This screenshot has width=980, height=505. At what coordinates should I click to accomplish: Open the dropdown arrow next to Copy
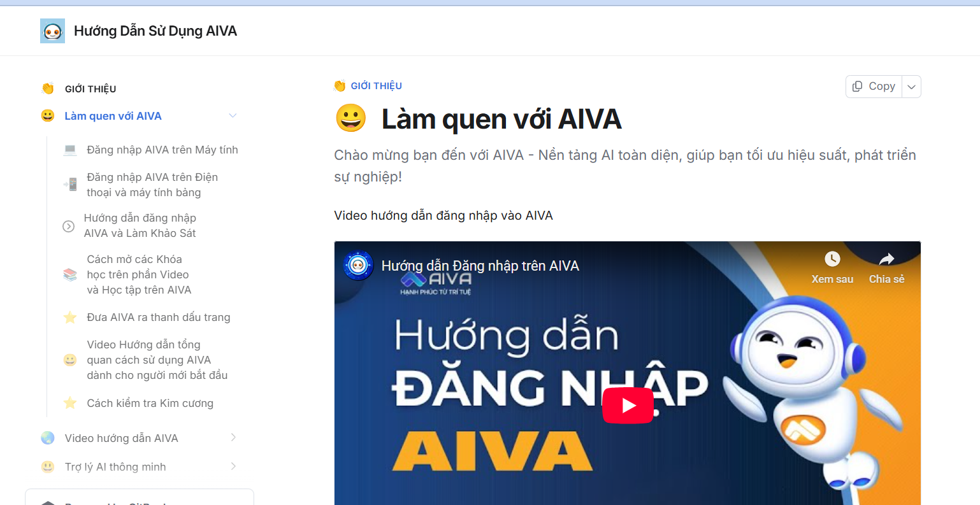point(911,87)
